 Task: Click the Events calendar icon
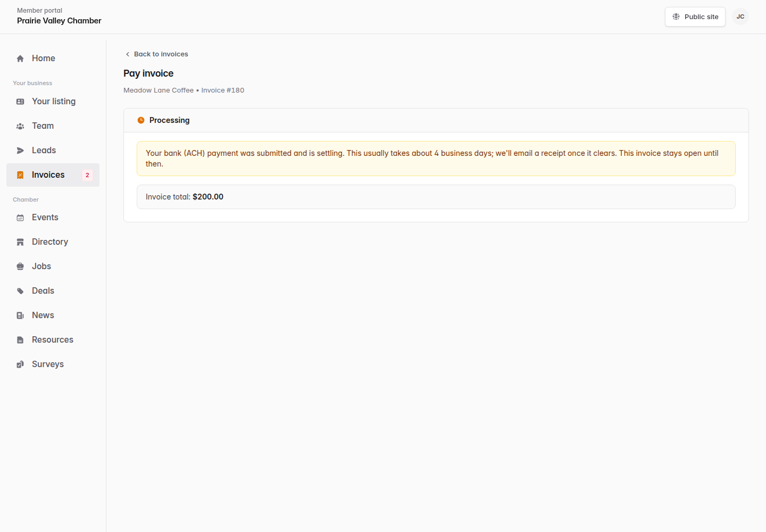coord(20,218)
